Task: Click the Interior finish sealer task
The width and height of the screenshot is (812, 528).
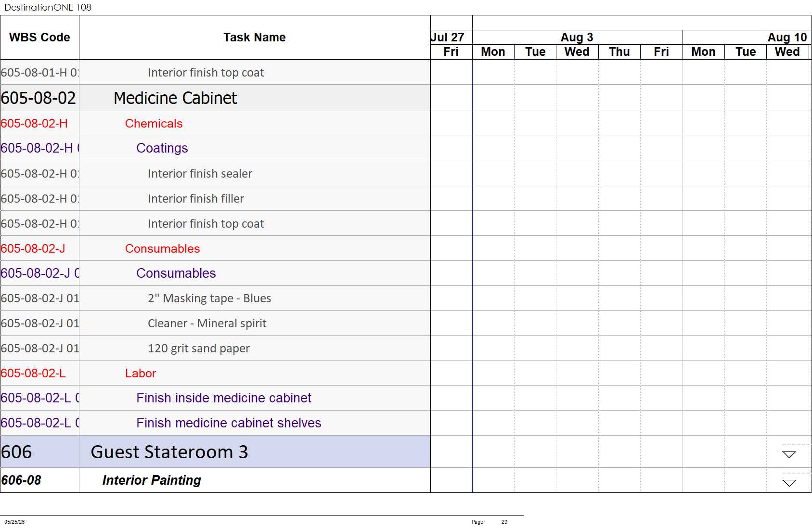Action: click(x=200, y=174)
